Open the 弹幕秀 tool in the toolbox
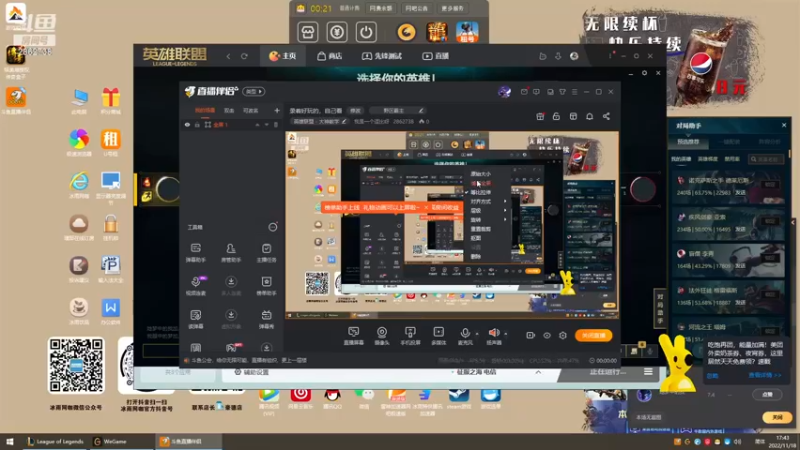 pos(266,319)
